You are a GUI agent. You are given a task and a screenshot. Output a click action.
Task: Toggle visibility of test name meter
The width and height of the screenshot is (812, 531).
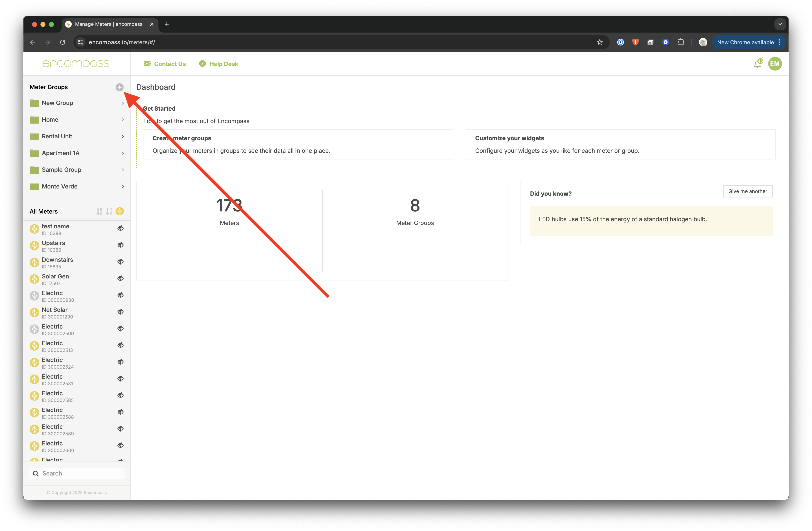tap(121, 228)
